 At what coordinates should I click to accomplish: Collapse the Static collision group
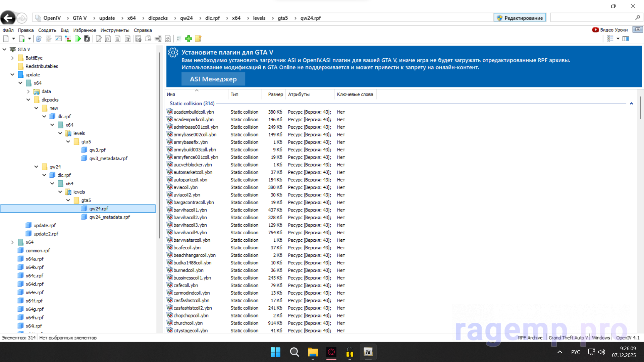pyautogui.click(x=631, y=104)
